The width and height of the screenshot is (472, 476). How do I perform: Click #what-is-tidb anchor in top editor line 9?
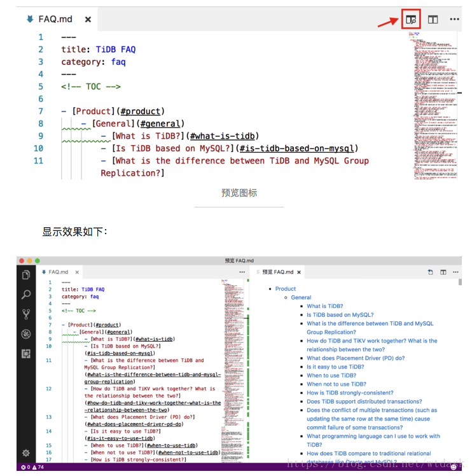pyautogui.click(x=222, y=136)
